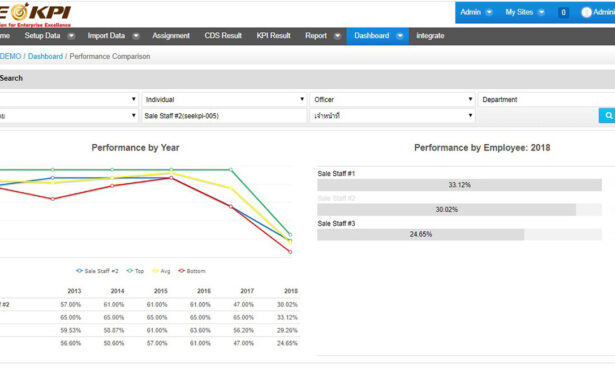Open the Officer dropdown

(393, 100)
